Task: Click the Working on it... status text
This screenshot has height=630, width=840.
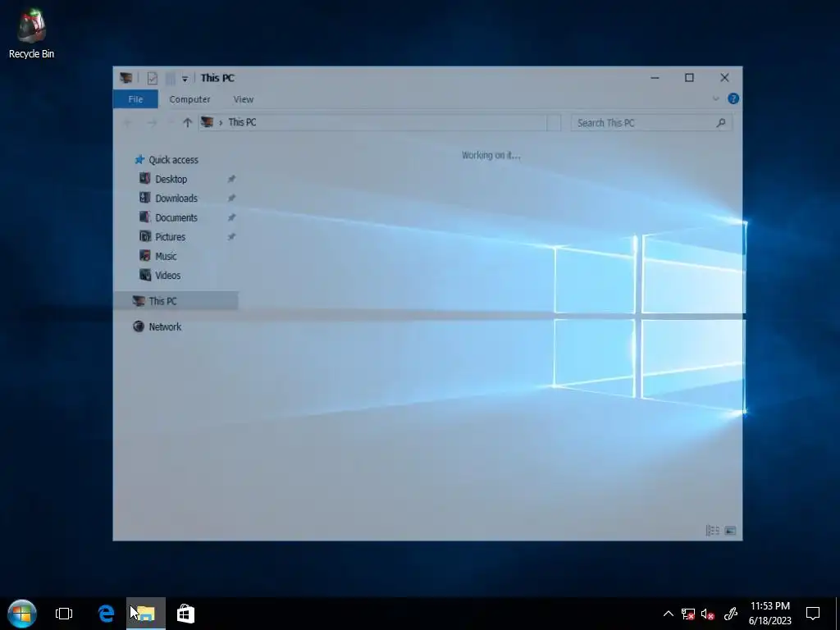Action: pyautogui.click(x=491, y=155)
